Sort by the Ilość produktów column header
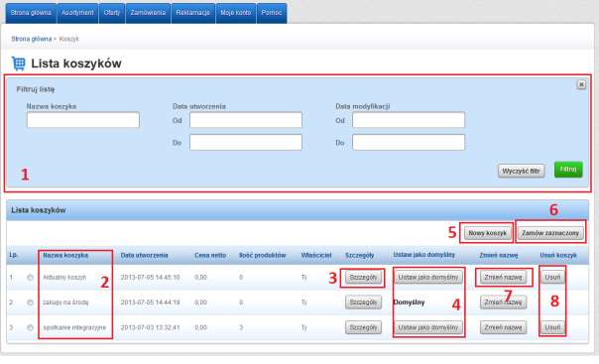The height and width of the screenshot is (364, 599). pos(263,255)
